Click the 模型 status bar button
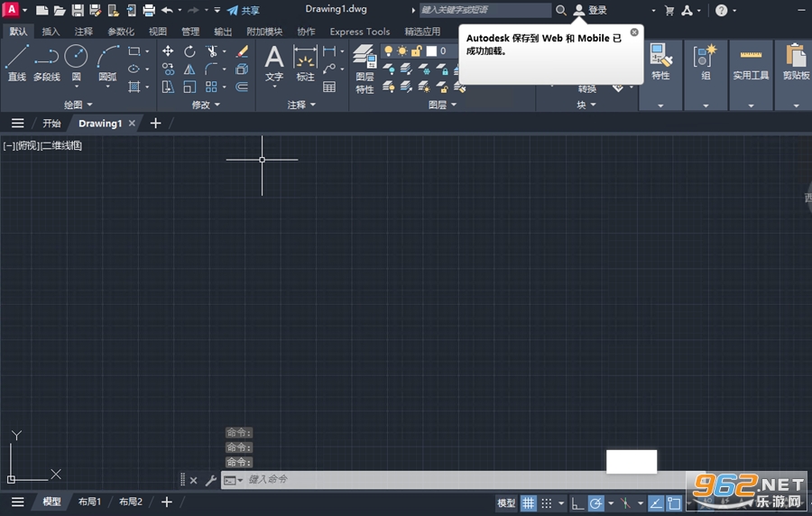812x516 pixels. tap(506, 502)
